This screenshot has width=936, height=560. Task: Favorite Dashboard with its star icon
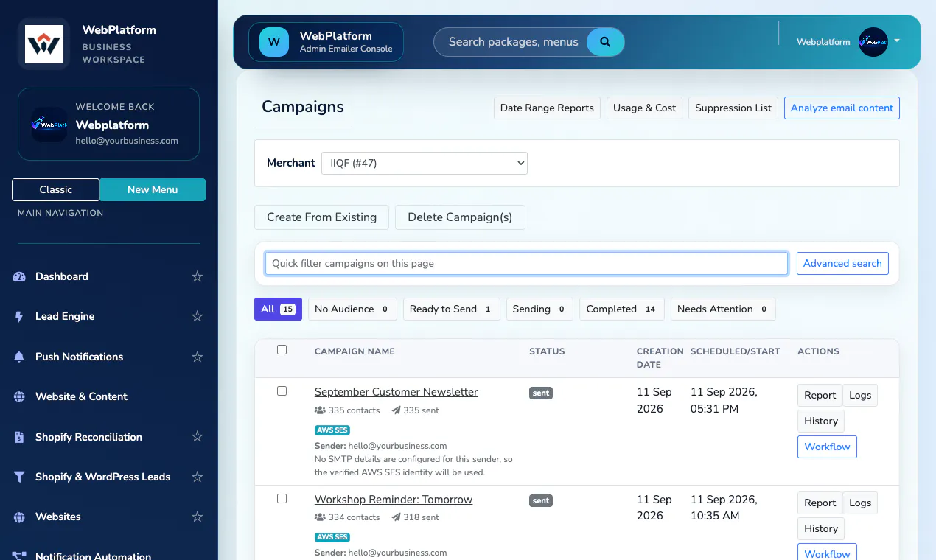tap(197, 276)
